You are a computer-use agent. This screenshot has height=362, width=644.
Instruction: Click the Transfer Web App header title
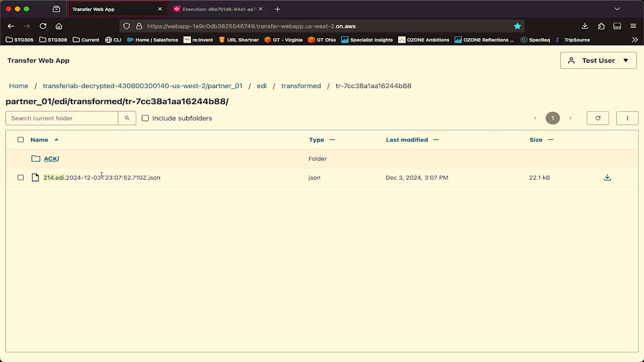(39, 61)
